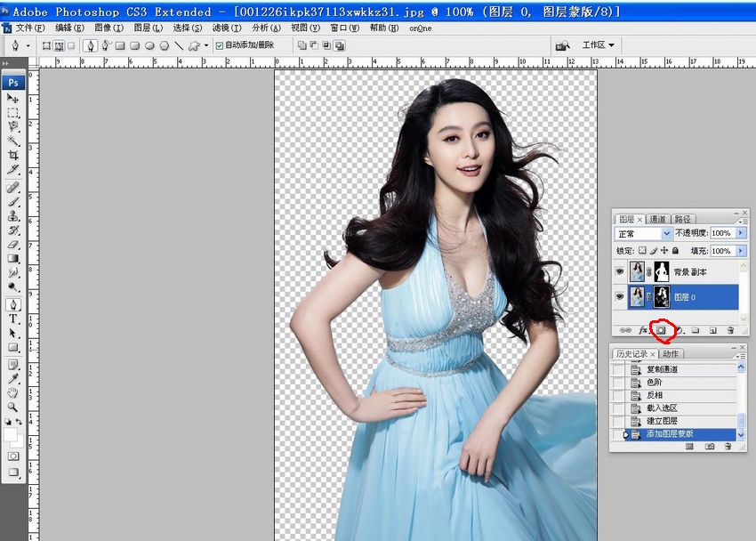Select the Horizontal Type tool
Image resolution: width=756 pixels, height=541 pixels.
pyautogui.click(x=13, y=319)
